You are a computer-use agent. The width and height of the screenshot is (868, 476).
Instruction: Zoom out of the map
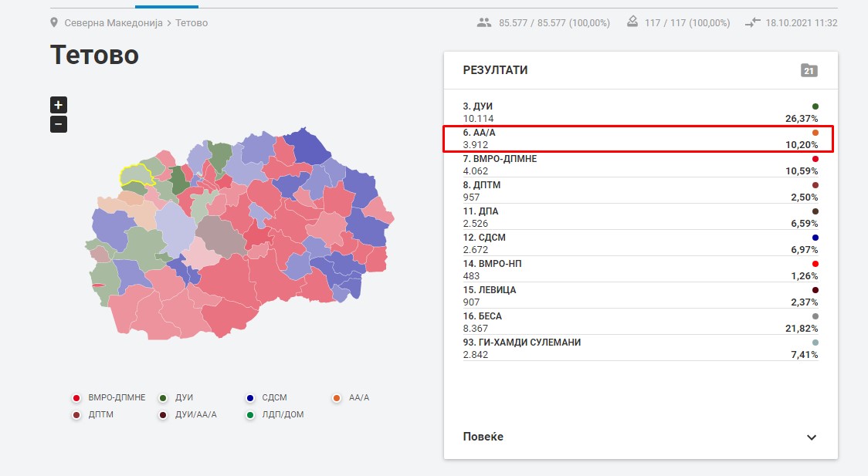59,124
